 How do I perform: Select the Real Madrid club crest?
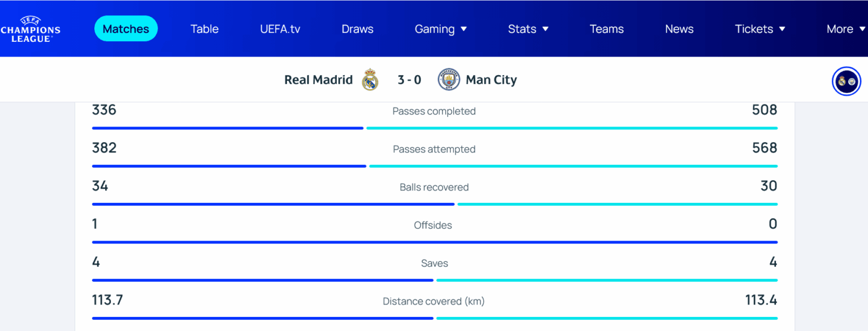click(370, 80)
